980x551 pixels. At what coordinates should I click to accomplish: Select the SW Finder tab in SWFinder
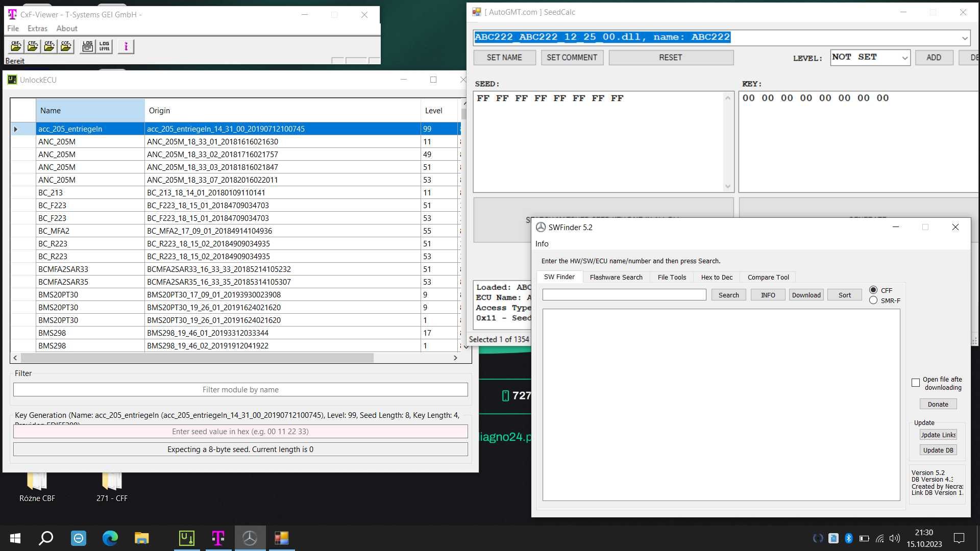(559, 277)
